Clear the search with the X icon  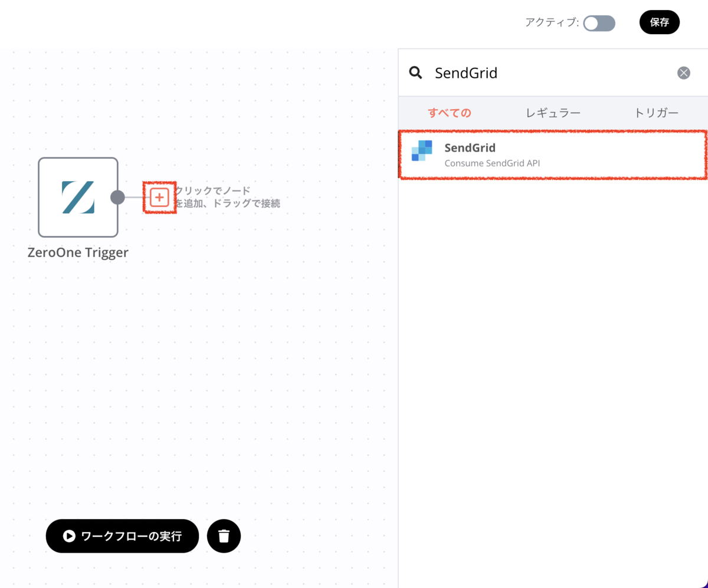683,73
